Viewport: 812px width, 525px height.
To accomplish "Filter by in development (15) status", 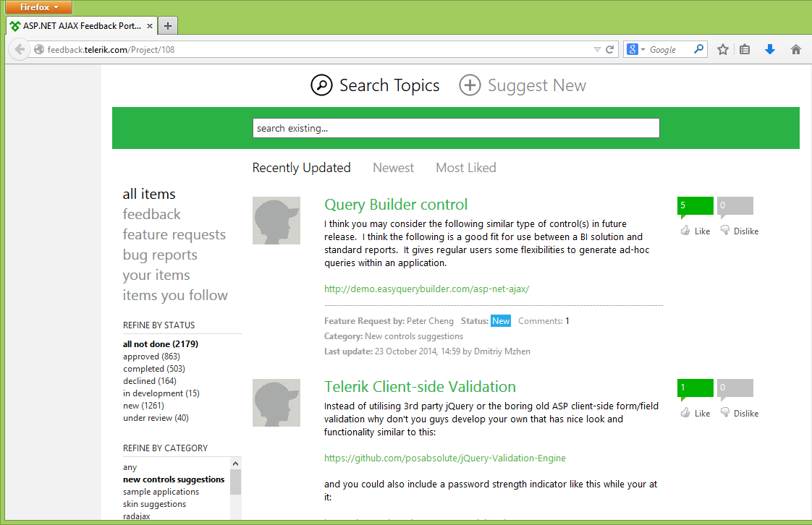I will coord(161,393).
